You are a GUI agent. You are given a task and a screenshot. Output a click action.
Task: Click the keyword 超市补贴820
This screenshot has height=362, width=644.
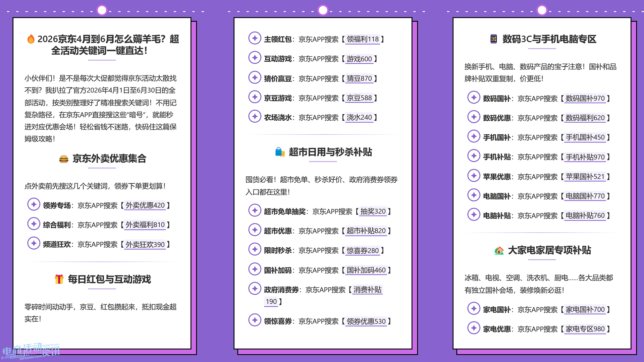coord(366,231)
